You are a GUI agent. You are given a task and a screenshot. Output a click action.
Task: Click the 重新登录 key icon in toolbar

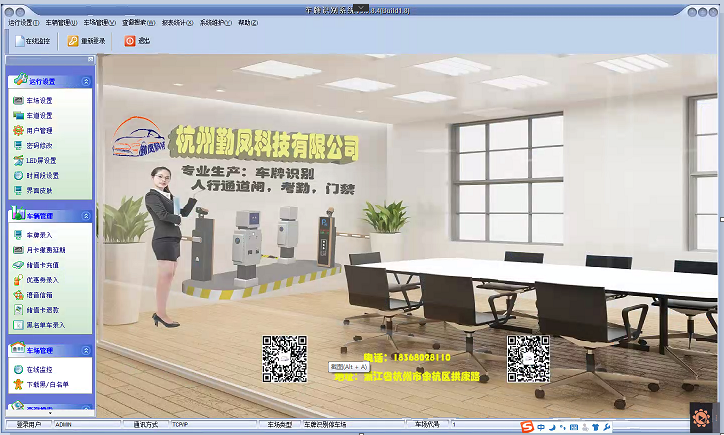73,41
